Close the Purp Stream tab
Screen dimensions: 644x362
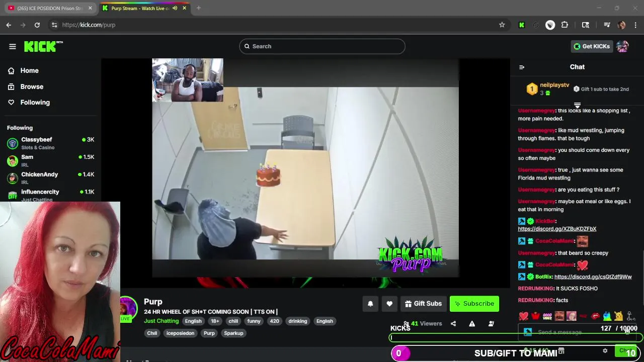pyautogui.click(x=184, y=8)
